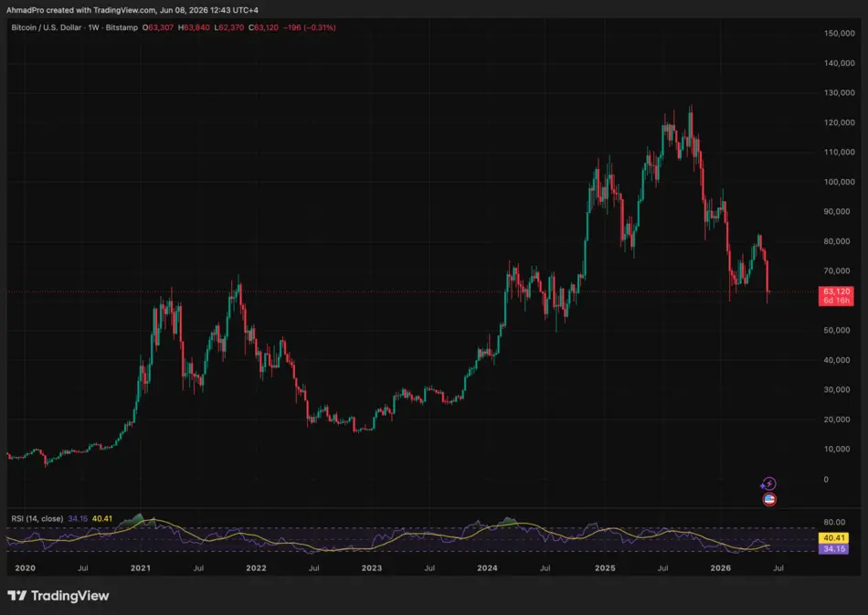Click the 2024 time axis label

point(487,568)
